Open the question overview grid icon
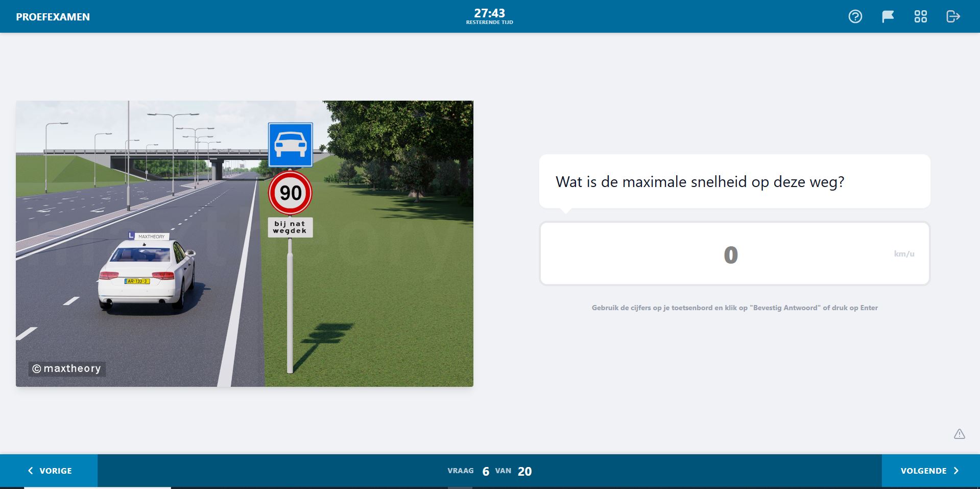Viewport: 980px width, 489px height. coord(921,17)
